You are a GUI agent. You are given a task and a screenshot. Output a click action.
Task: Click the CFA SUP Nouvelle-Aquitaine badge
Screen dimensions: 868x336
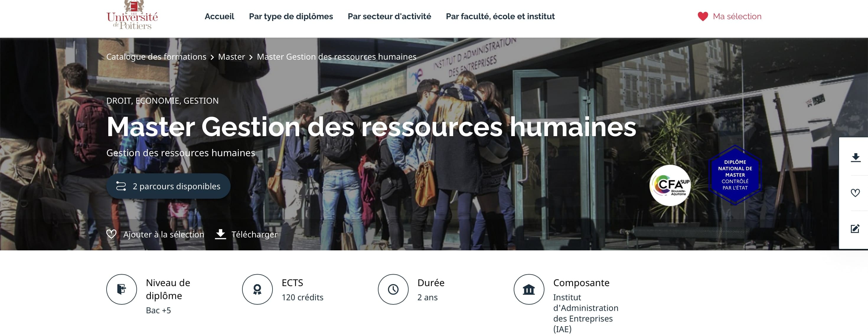click(x=670, y=185)
